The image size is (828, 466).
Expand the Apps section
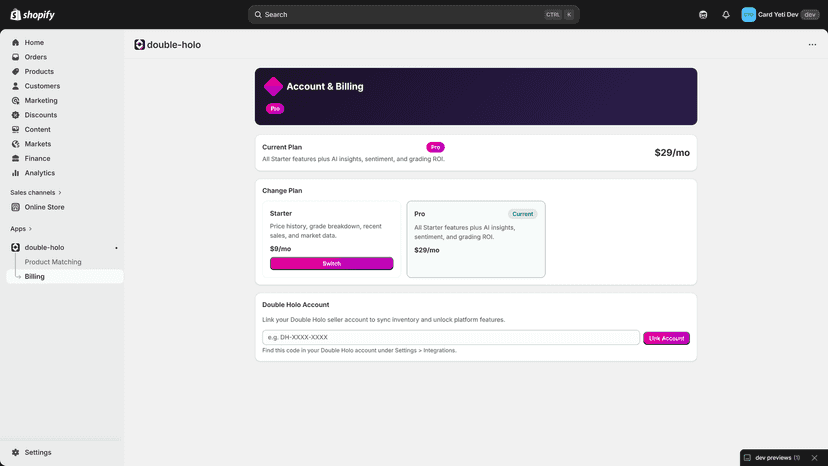tap(21, 229)
